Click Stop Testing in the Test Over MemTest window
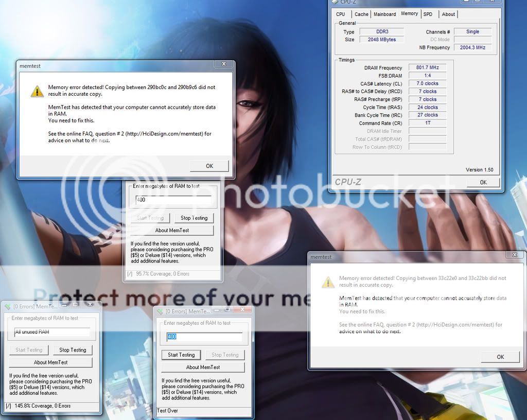 pyautogui.click(x=225, y=355)
